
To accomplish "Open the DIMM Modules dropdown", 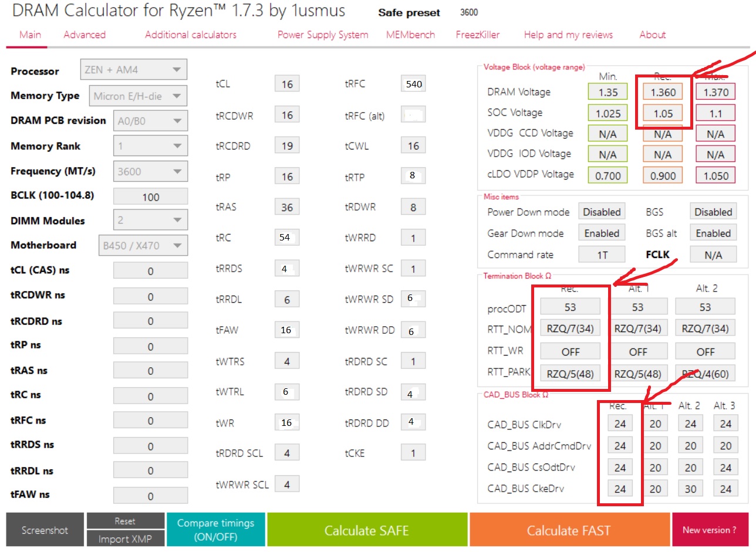I will (150, 221).
